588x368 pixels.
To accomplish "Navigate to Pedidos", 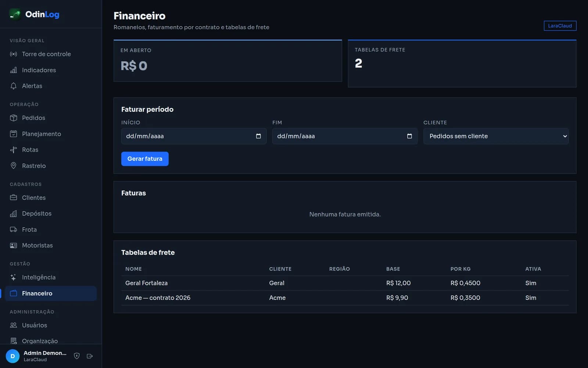I will 51,118.
